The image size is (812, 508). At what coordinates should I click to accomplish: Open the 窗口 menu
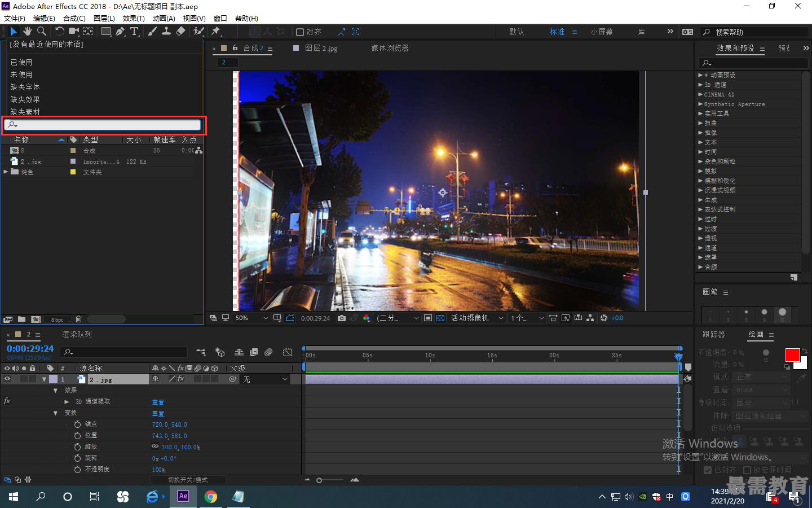point(220,18)
